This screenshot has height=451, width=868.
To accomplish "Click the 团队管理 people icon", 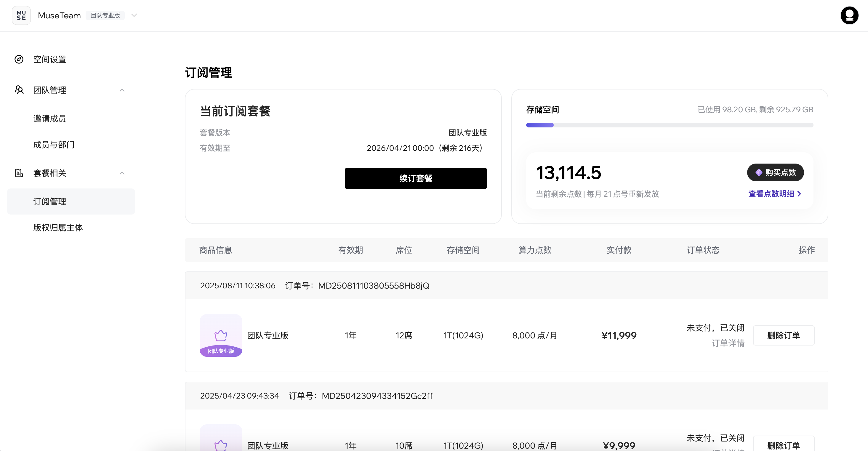I will coord(19,90).
